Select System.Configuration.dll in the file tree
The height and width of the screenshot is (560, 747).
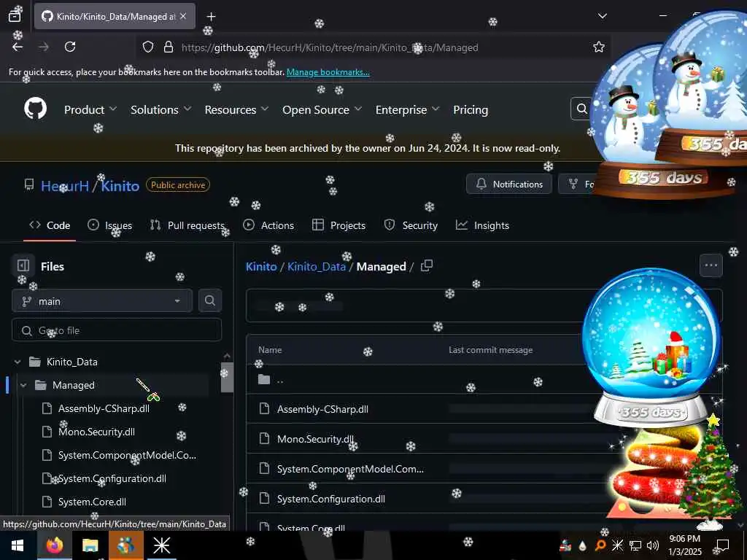(x=112, y=478)
